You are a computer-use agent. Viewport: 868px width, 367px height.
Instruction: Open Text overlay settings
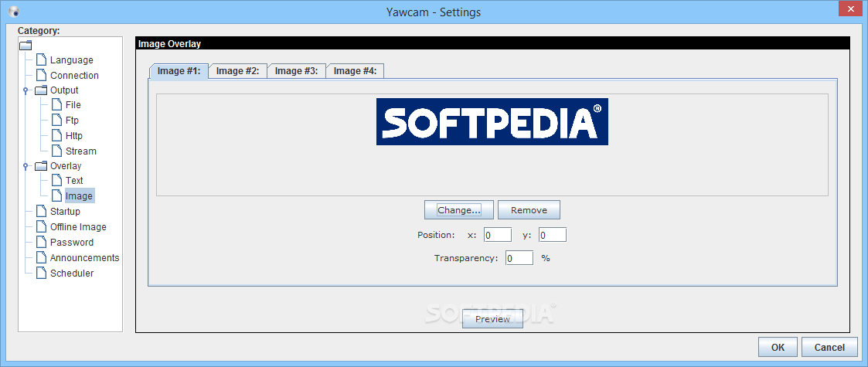[x=74, y=181]
